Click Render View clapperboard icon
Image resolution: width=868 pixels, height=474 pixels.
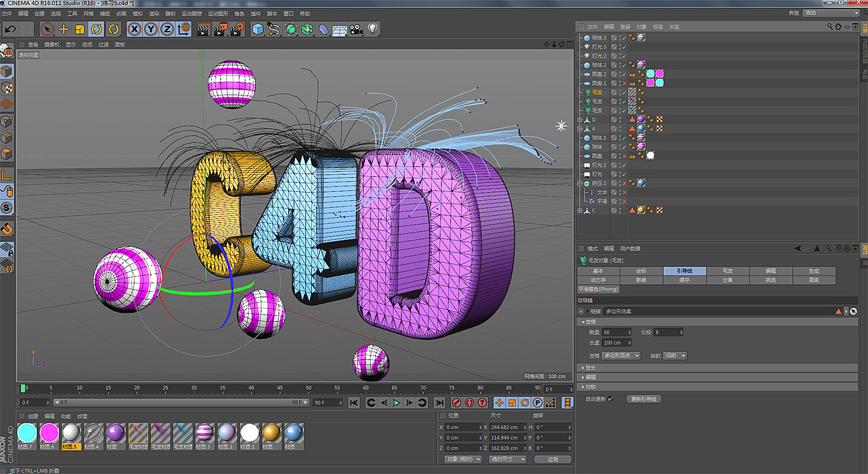point(203,29)
